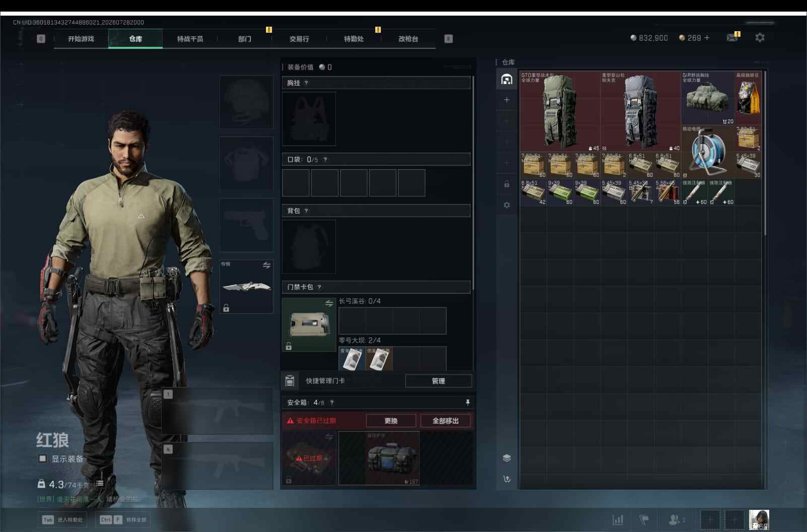Viewport: 807px width, 532px height.
Task: Click the quick keycard management icon
Action: (290, 381)
